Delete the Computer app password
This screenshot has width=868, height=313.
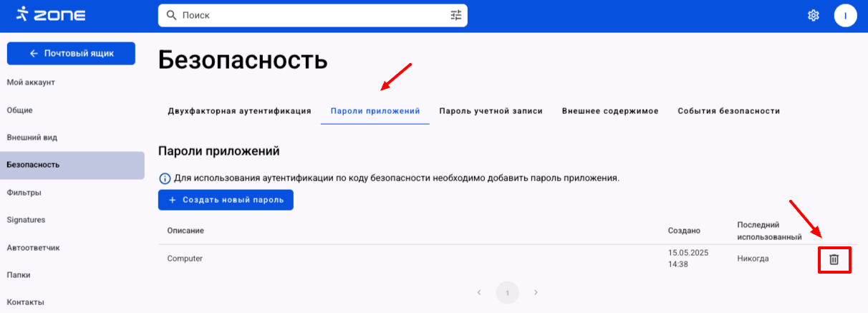(834, 259)
